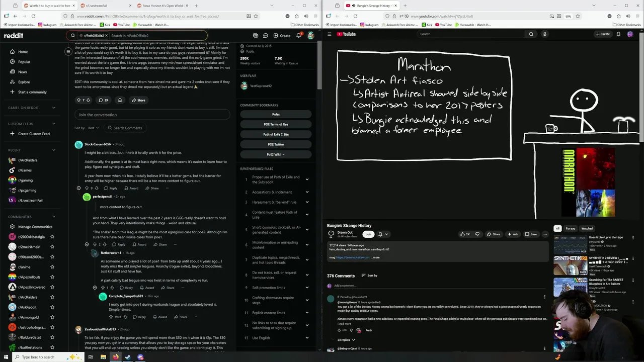Image resolution: width=644 pixels, height=362 pixels.
Task: Collapse perfectpencil's reply thread
Action: [x=87, y=244]
